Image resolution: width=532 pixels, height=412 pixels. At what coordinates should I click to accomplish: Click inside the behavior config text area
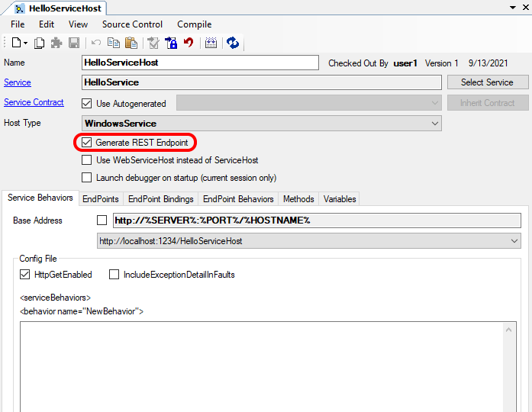pyautogui.click(x=261, y=366)
